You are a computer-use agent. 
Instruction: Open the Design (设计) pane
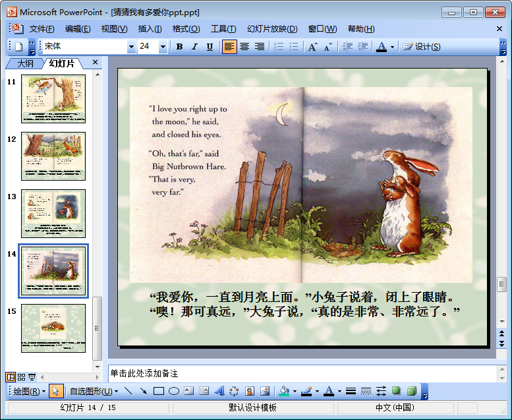[422, 47]
